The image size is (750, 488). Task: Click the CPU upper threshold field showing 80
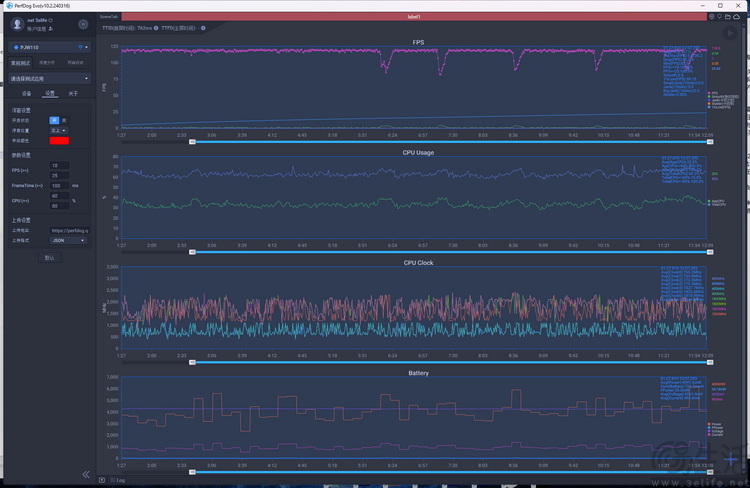pyautogui.click(x=59, y=206)
